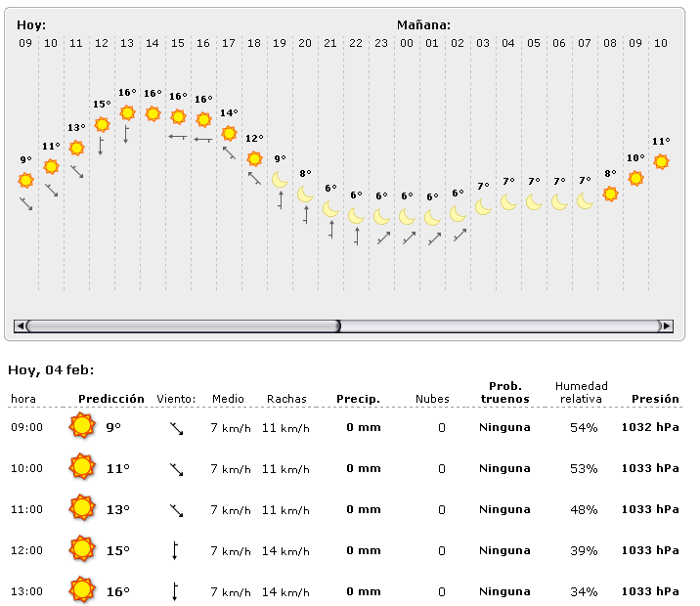This screenshot has height=606, width=700.
Task: Click the Mañana label in chart
Action: [x=423, y=24]
